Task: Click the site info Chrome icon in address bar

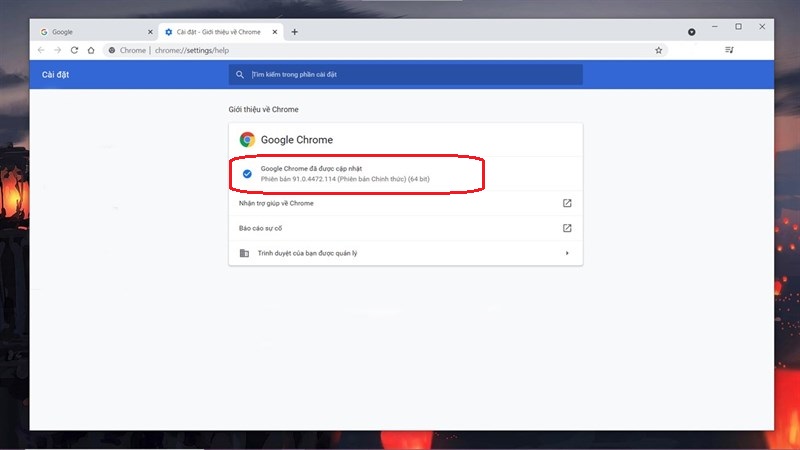Action: coord(112,50)
